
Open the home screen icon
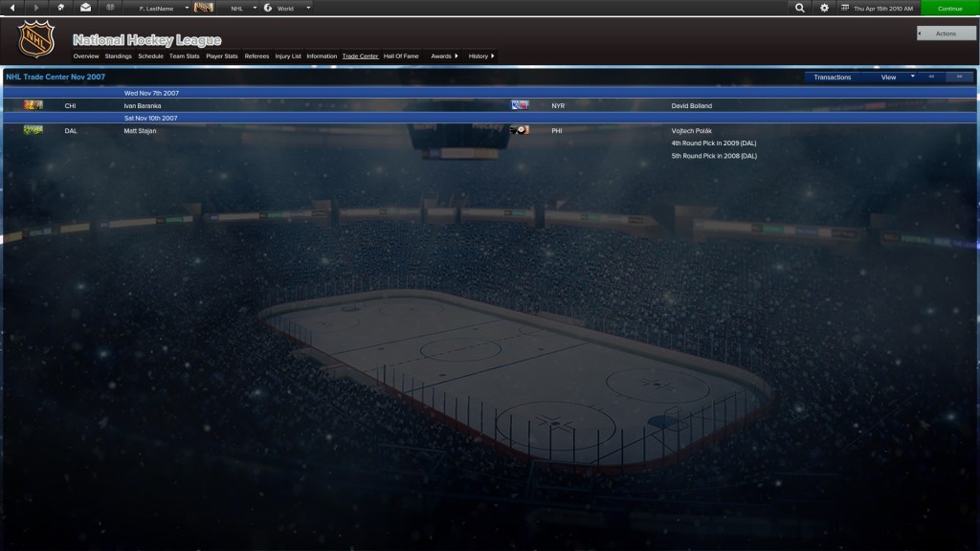point(61,8)
